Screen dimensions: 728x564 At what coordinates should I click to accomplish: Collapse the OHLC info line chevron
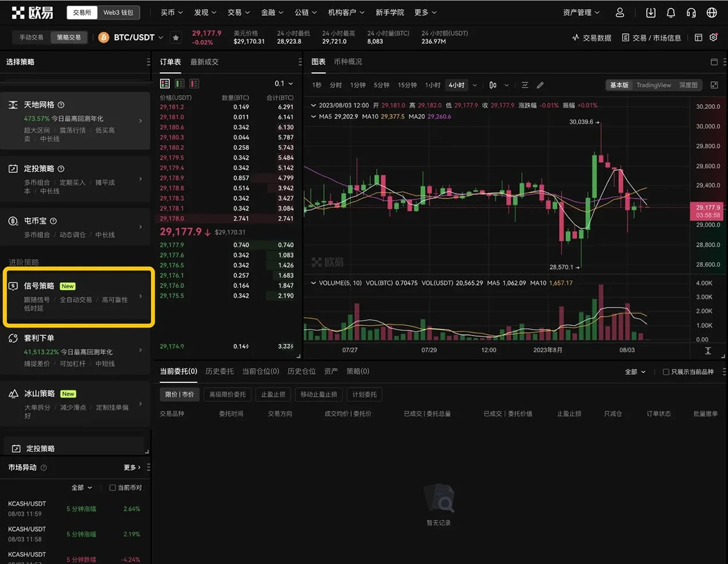pyautogui.click(x=314, y=105)
